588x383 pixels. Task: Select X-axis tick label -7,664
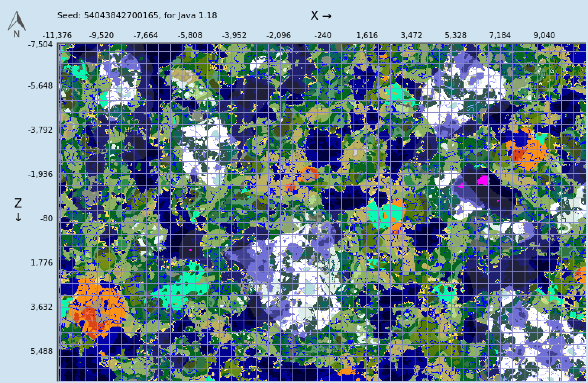[145, 35]
